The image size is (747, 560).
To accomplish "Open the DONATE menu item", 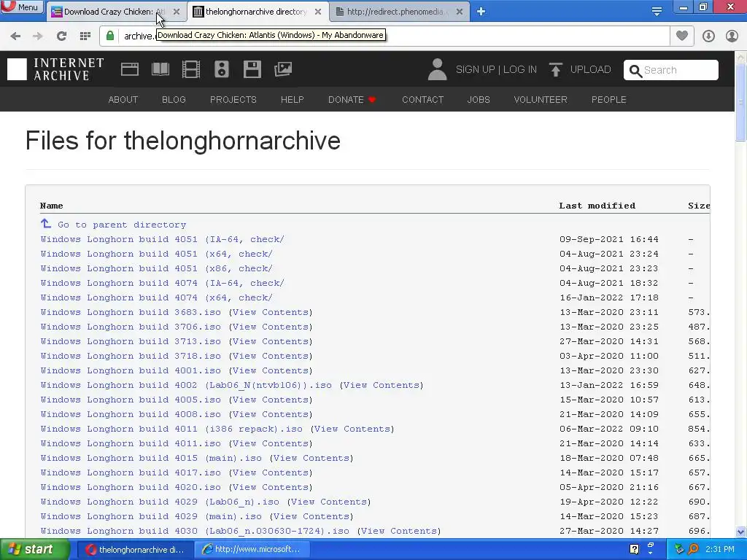I will coord(352,99).
